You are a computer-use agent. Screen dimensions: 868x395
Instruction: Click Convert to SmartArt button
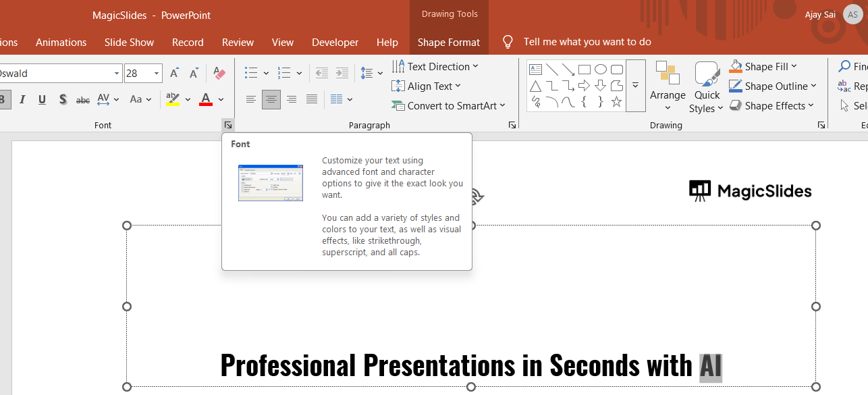click(448, 105)
